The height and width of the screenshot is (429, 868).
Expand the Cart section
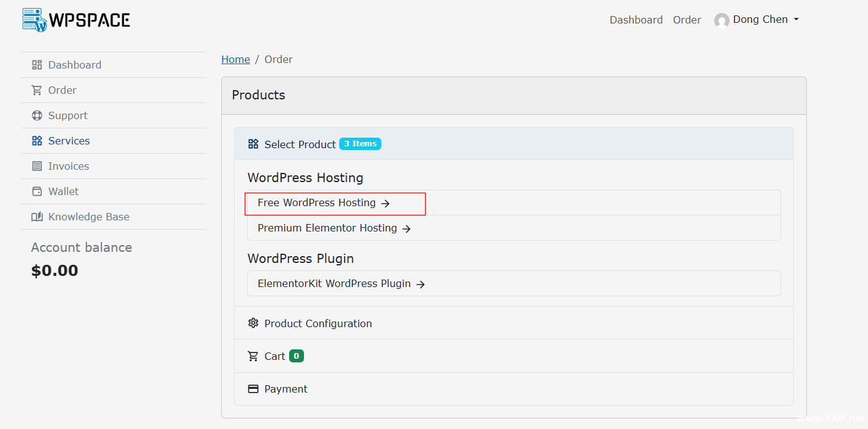[x=274, y=356]
